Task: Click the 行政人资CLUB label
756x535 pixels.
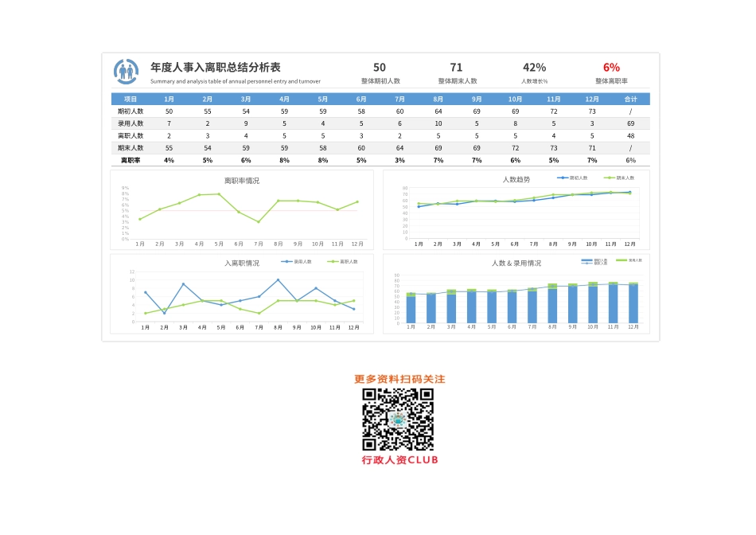Action: [399, 460]
